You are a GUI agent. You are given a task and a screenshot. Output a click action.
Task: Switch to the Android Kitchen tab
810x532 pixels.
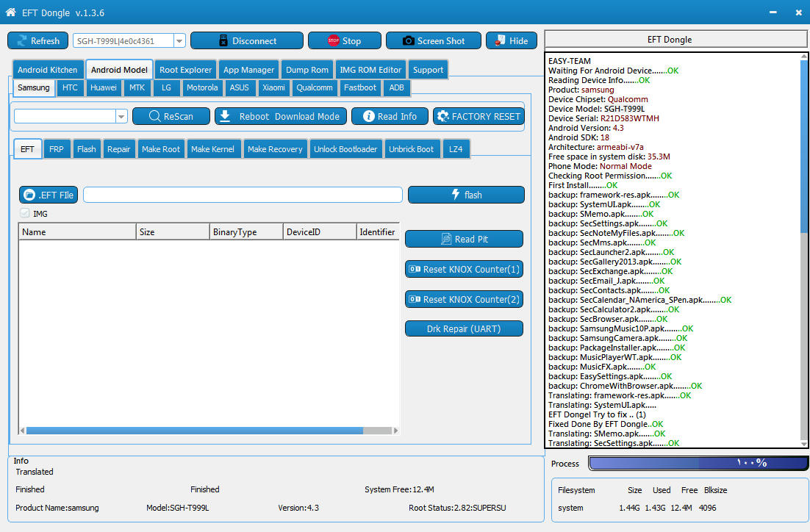[47, 70]
